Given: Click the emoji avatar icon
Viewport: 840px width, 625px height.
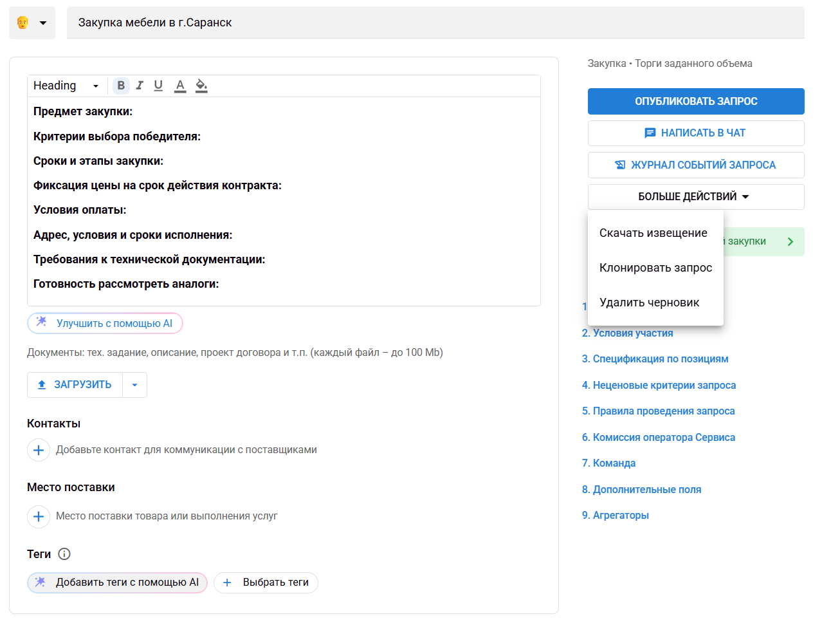Looking at the screenshot, I should click(23, 23).
